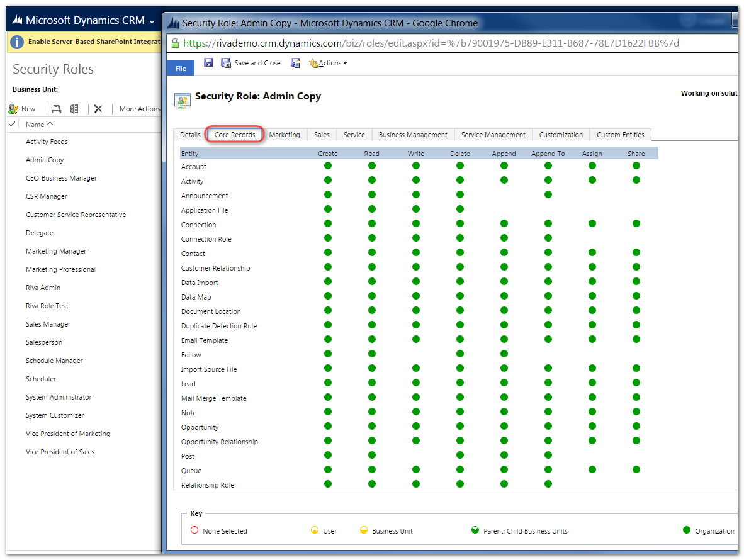The height and width of the screenshot is (560, 744).
Task: Toggle the Delete privilege for Contact
Action: 459,254
